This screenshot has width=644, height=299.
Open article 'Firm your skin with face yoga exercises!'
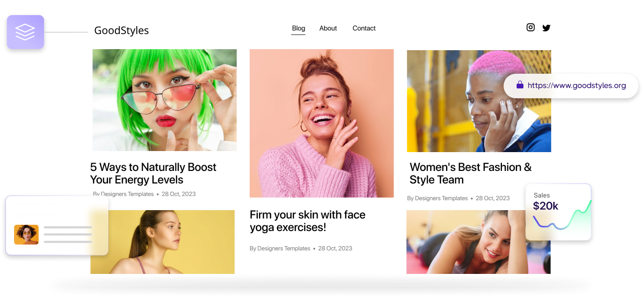coord(307,221)
